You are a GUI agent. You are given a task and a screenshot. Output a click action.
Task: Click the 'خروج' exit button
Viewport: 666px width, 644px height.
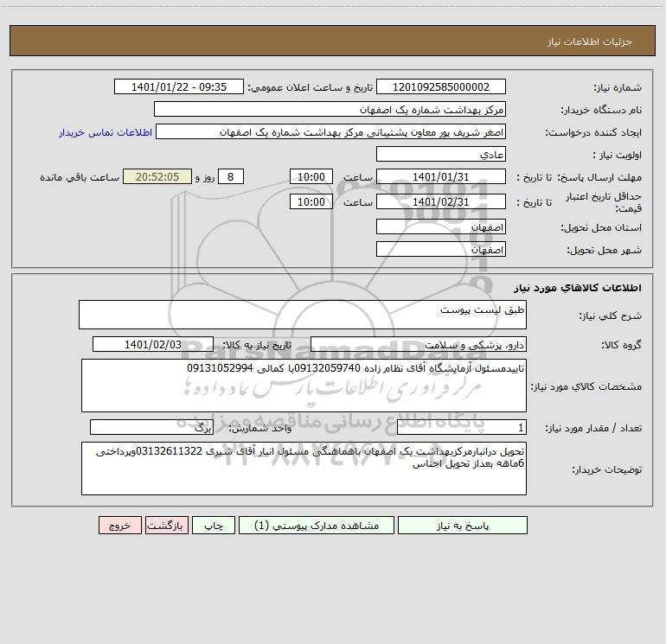pos(119,525)
